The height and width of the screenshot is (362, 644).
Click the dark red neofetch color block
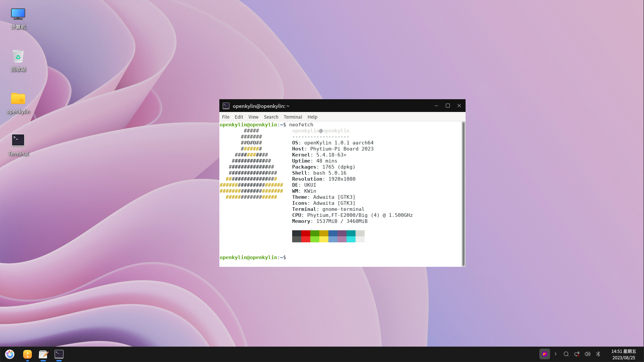(x=306, y=233)
